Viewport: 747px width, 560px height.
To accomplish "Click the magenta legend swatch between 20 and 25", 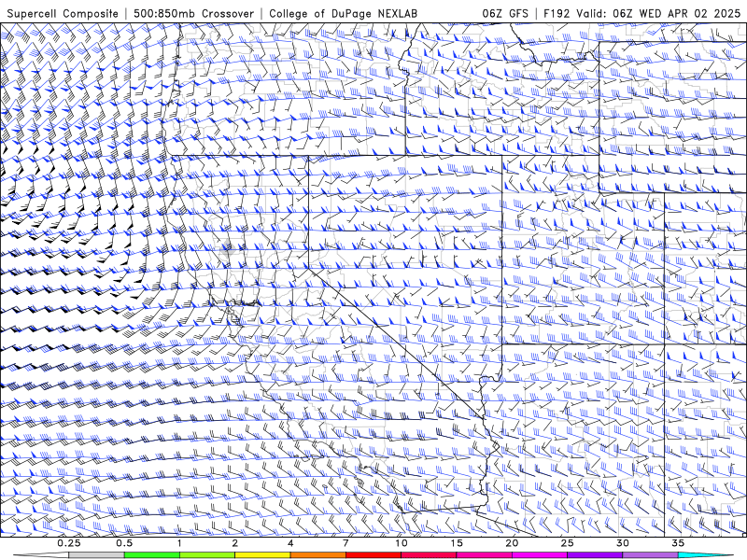I will tap(540, 555).
